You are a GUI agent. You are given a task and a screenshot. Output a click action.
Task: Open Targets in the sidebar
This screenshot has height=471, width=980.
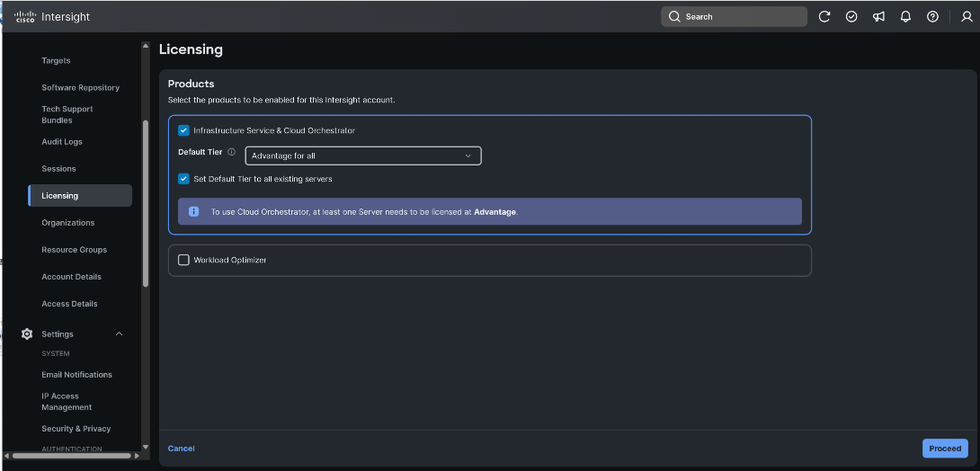57,60
